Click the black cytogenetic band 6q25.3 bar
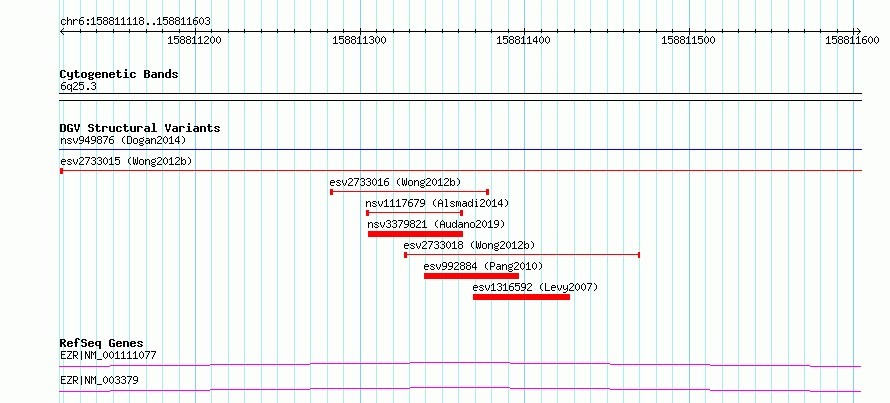The height and width of the screenshot is (403, 890). [460, 97]
